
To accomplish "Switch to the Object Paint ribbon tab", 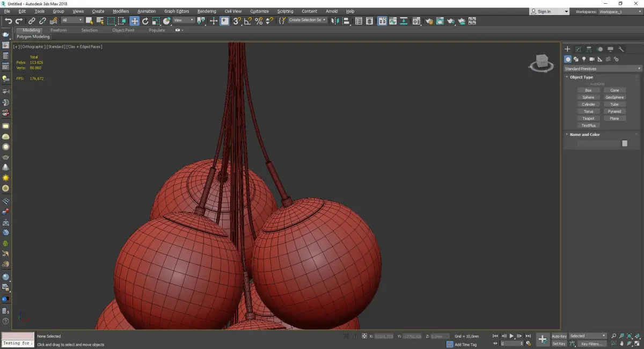I will pos(123,31).
